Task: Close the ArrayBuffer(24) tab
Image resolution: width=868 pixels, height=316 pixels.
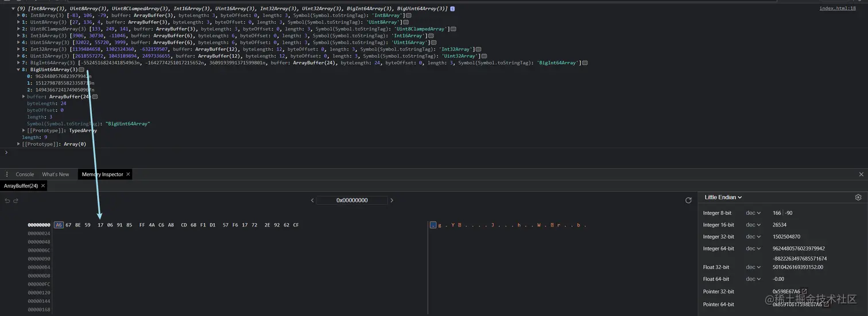Action: coord(43,186)
